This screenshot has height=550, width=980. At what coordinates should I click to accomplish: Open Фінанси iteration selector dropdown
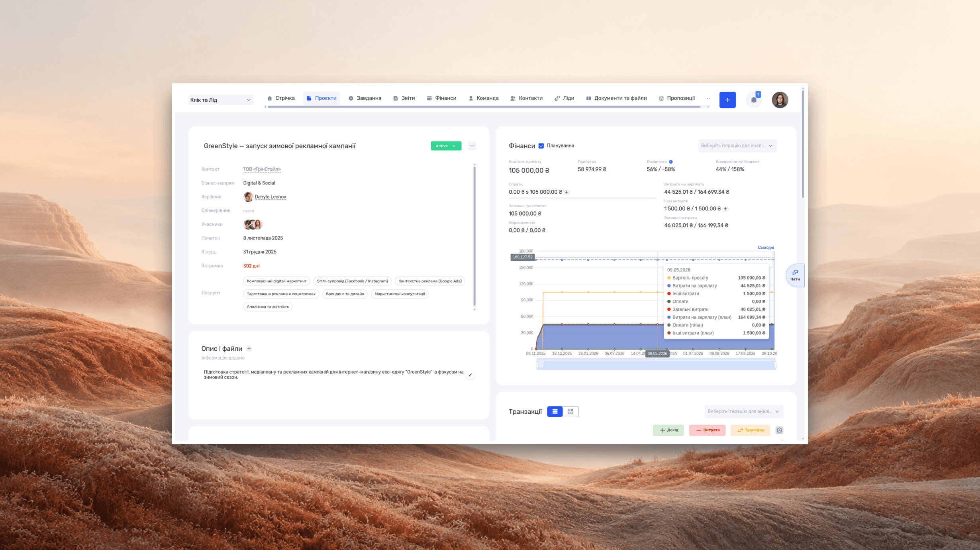coord(737,146)
